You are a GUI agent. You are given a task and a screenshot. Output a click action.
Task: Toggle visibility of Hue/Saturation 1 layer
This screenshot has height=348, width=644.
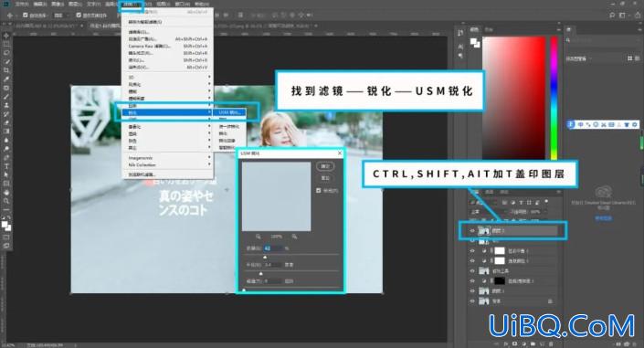click(x=472, y=281)
